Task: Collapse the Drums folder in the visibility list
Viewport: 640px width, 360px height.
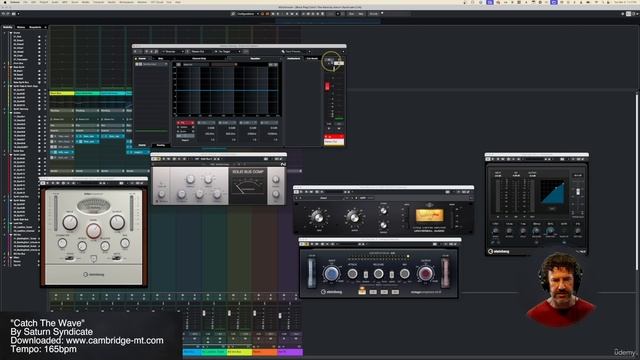Action: [x=11, y=33]
